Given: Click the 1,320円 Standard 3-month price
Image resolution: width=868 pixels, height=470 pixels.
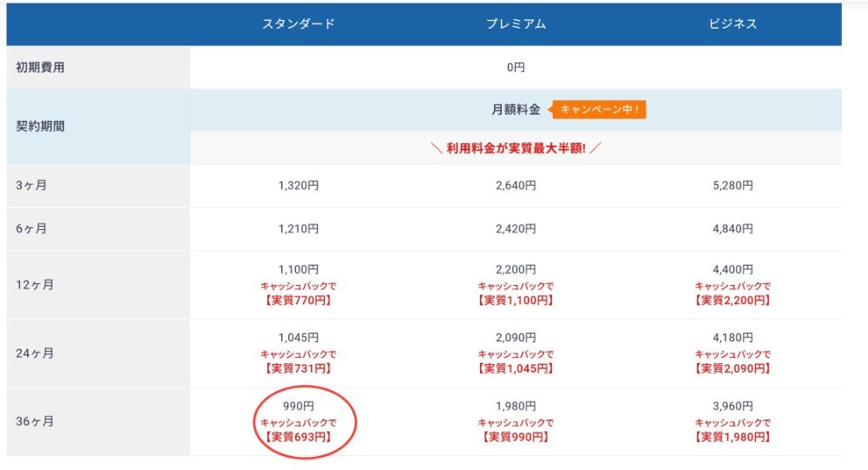Looking at the screenshot, I should (x=299, y=185).
